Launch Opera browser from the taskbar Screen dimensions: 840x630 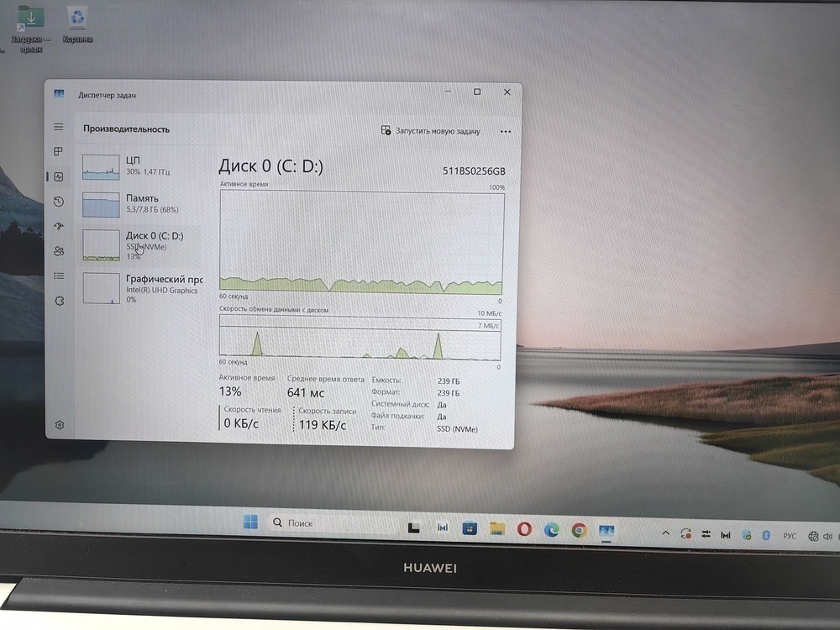pyautogui.click(x=524, y=530)
